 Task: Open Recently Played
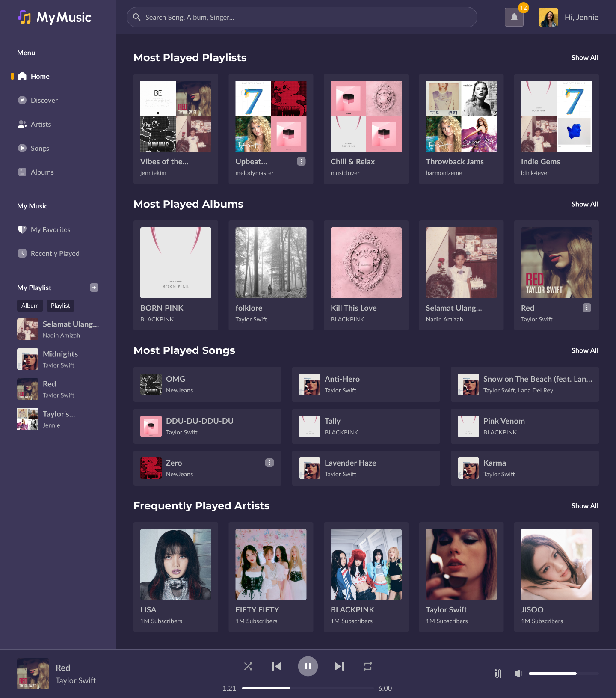55,253
